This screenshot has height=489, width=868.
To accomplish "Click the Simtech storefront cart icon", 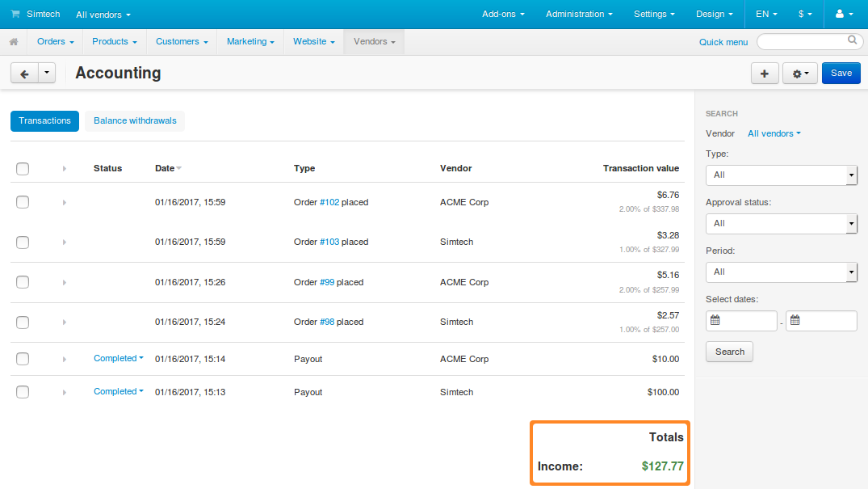I will coord(15,14).
